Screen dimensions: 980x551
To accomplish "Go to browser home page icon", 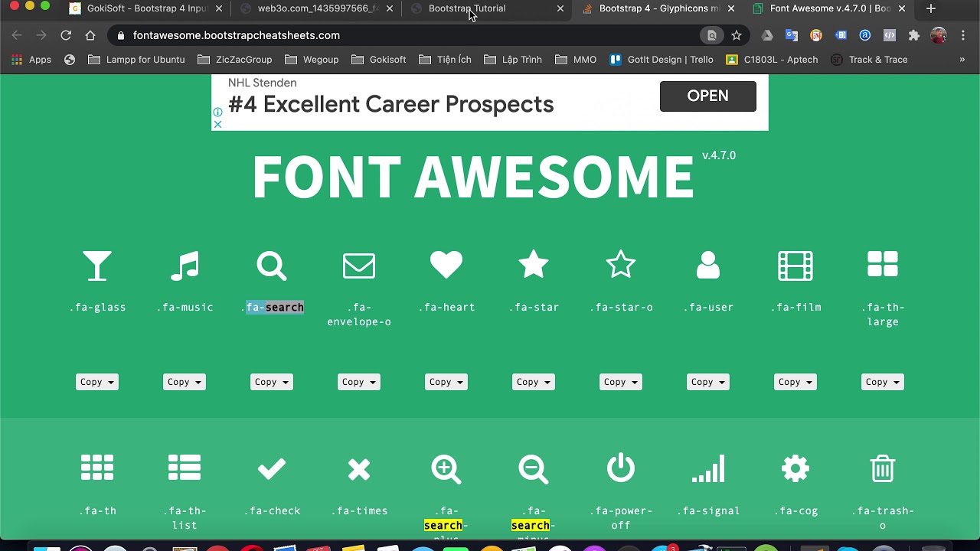I will (90, 35).
